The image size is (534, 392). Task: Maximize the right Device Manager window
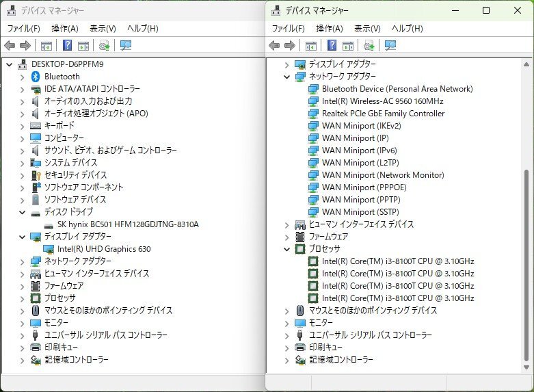click(x=486, y=10)
